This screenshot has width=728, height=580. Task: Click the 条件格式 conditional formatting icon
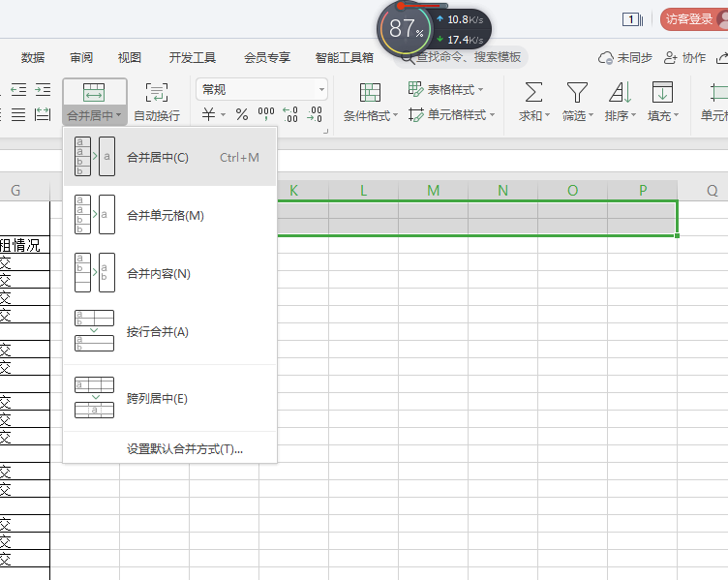coord(370,92)
